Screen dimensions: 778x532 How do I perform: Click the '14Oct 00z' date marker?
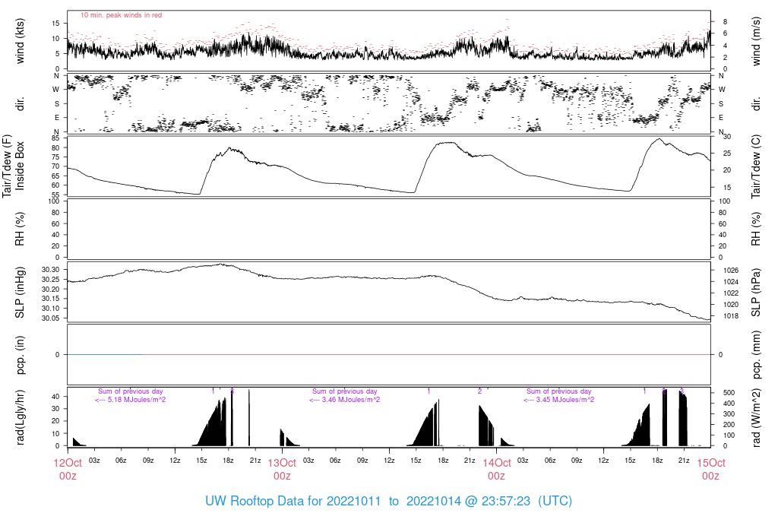tap(496, 469)
